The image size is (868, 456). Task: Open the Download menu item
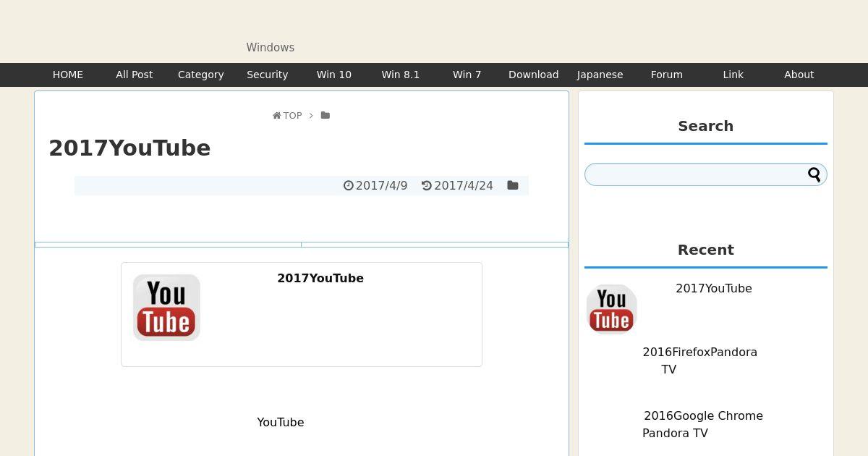pyautogui.click(x=534, y=75)
